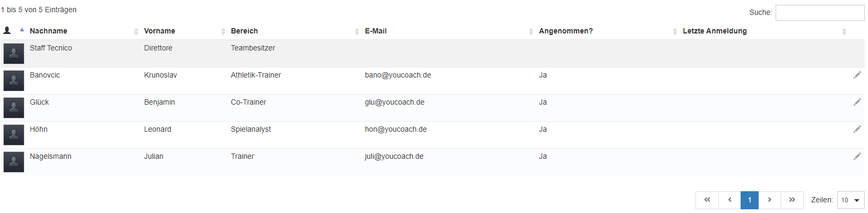The width and height of the screenshot is (868, 213).
Task: Click the edit pencil for Banovcic
Action: tap(857, 75)
